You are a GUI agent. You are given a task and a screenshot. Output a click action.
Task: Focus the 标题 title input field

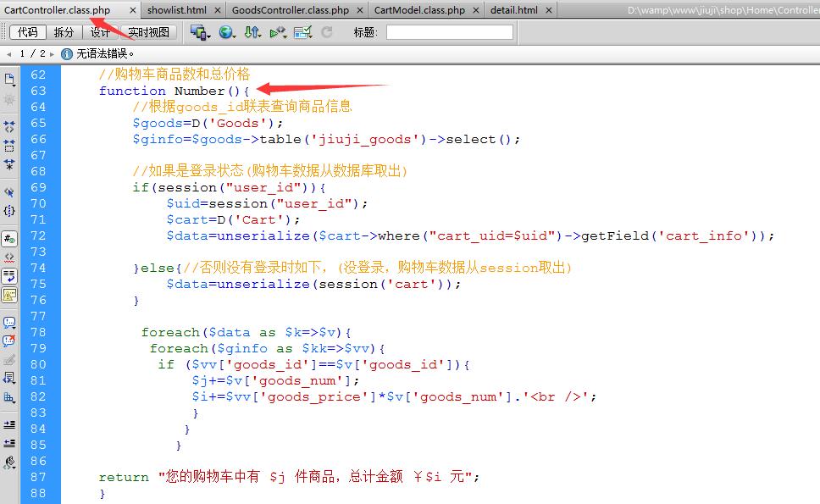tap(450, 32)
